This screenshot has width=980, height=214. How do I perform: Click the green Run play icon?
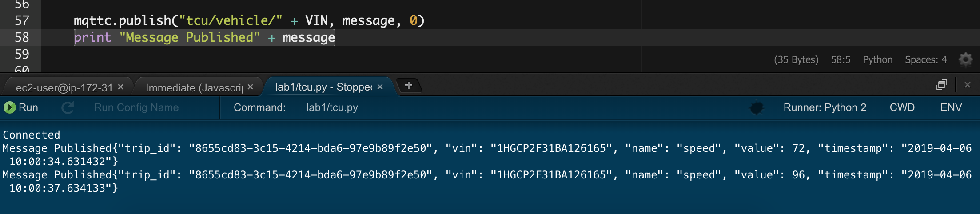(x=9, y=107)
